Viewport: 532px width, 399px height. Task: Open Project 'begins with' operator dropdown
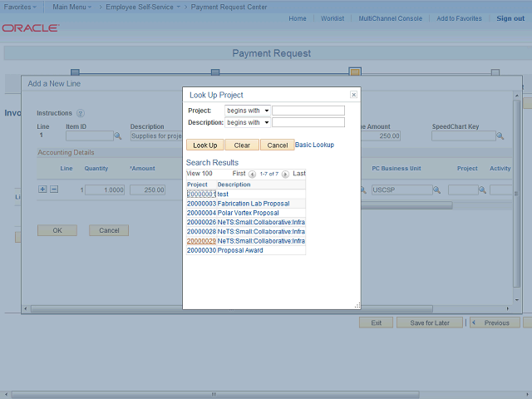[x=247, y=111]
